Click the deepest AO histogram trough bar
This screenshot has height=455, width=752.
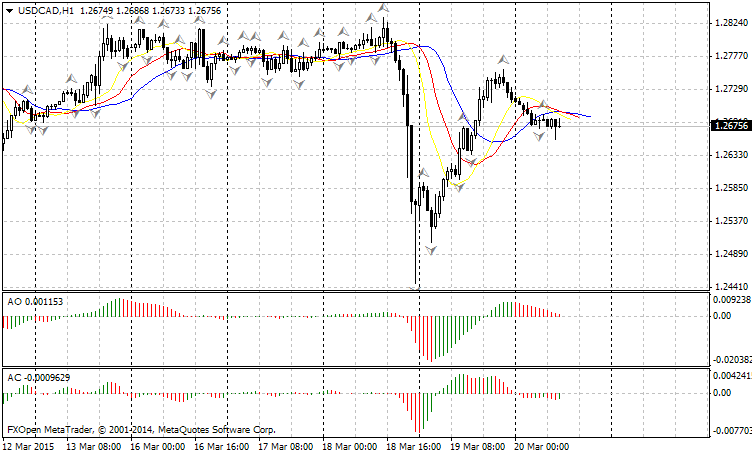pyautogui.click(x=432, y=340)
